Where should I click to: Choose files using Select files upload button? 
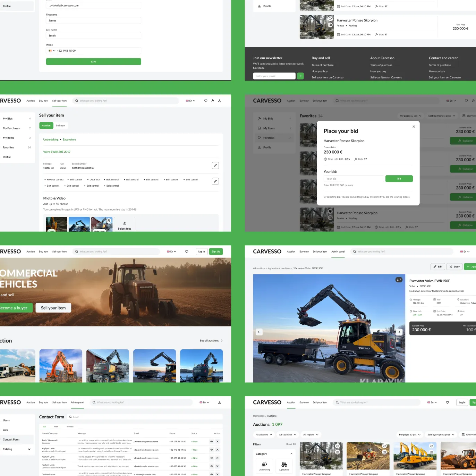coord(125,225)
